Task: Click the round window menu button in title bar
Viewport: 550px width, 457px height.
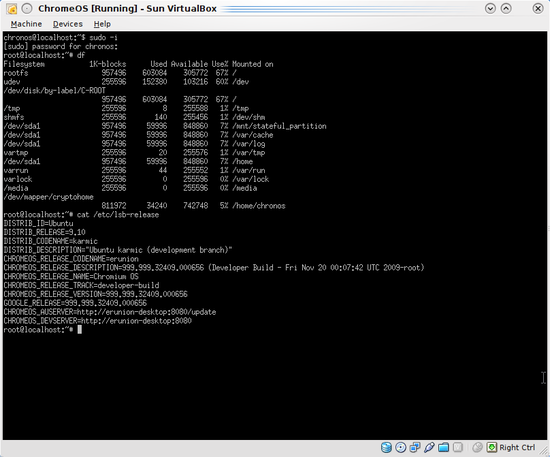Action: tap(27, 9)
